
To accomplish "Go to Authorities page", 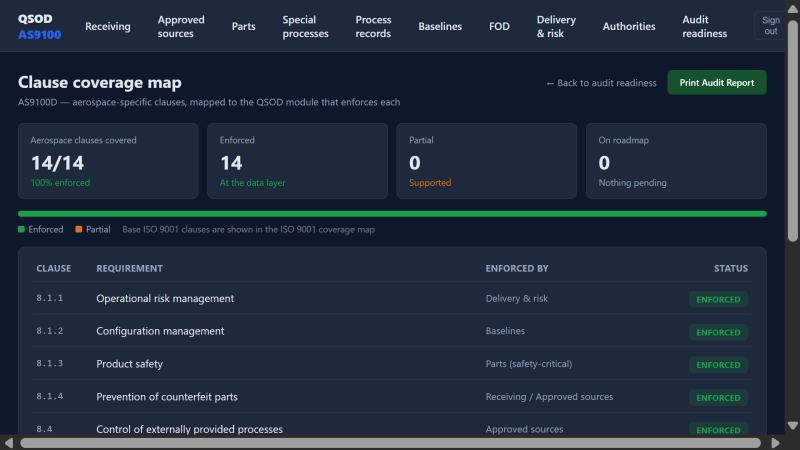I will (x=629, y=27).
